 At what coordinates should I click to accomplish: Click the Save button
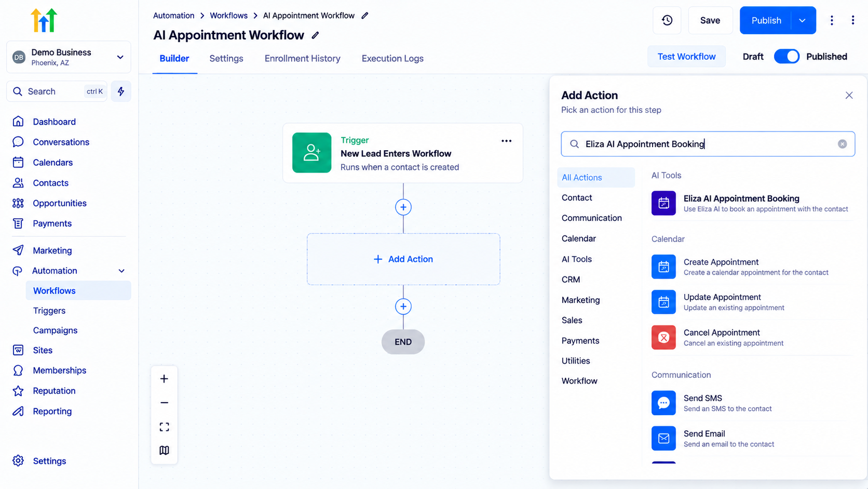point(710,20)
